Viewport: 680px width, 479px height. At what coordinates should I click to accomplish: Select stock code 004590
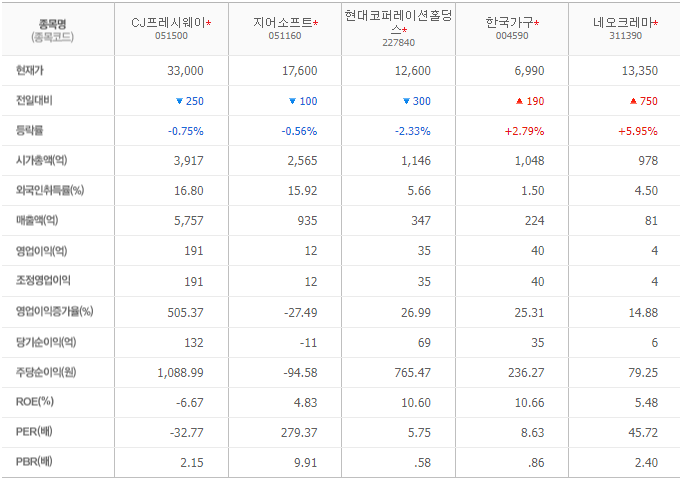click(512, 36)
